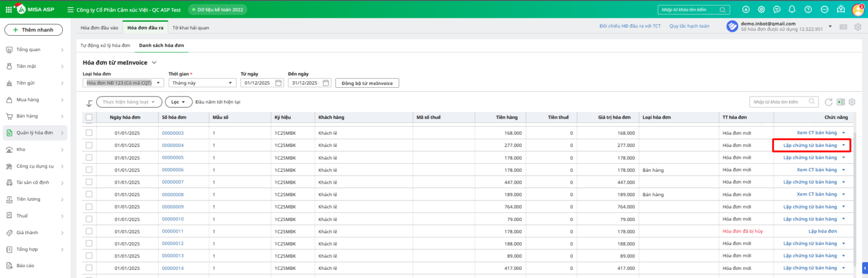Click the notification bell icon
This screenshot has width=868, height=278.
792,10
